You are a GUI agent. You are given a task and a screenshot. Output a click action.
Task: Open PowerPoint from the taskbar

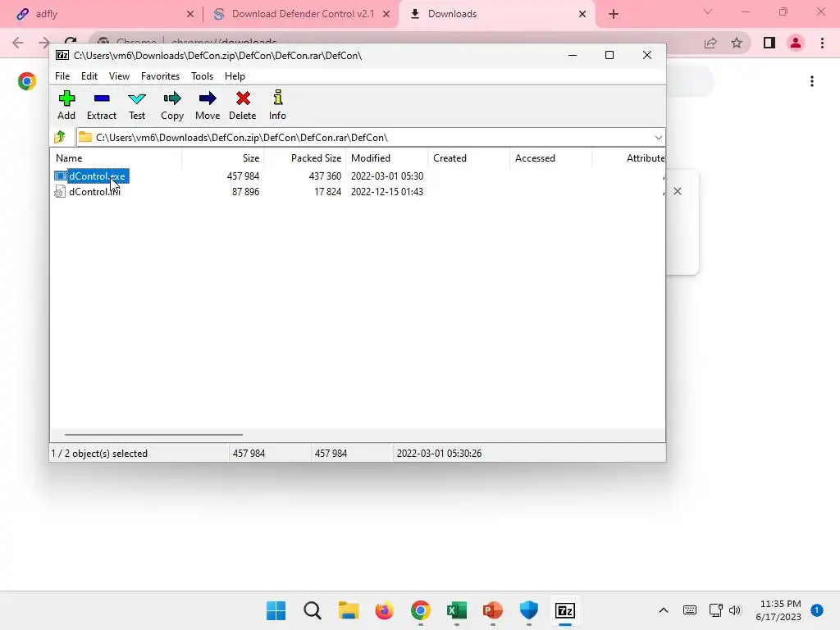tap(492, 610)
